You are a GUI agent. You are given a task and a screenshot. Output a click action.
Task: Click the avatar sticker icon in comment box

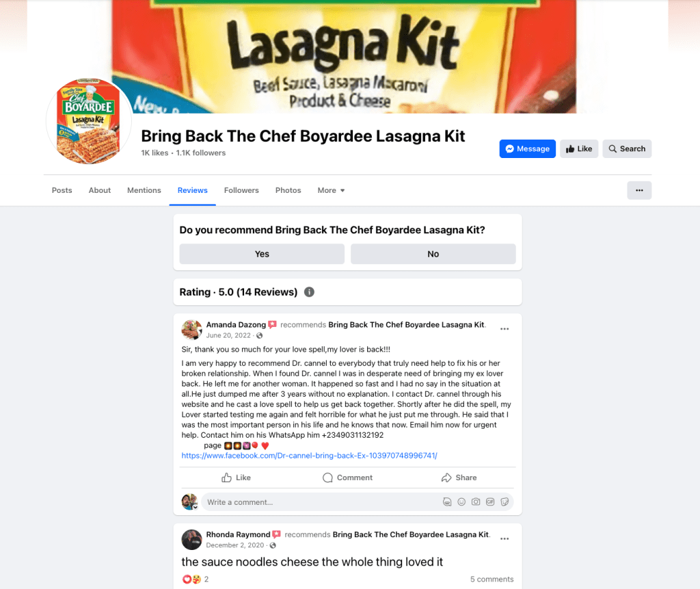(x=447, y=502)
